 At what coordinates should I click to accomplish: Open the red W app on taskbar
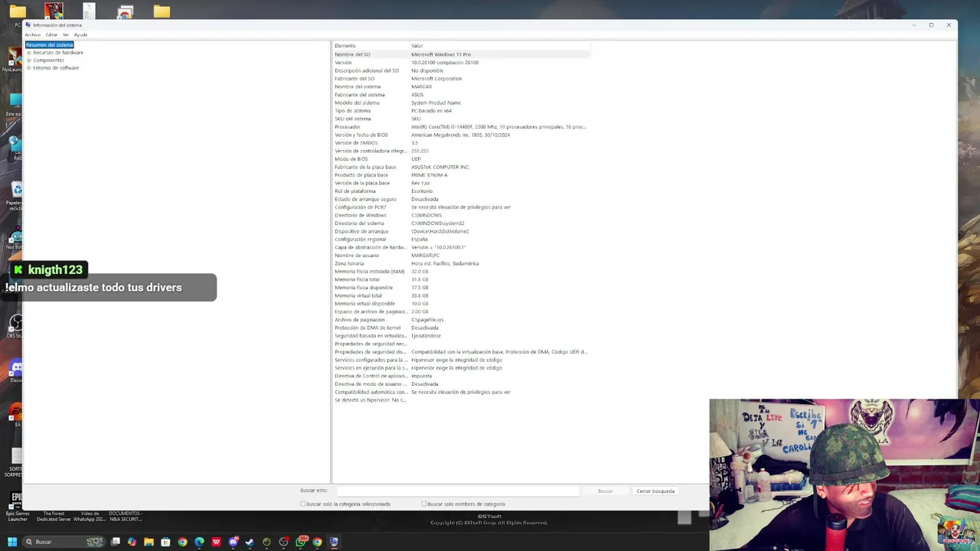[x=216, y=542]
